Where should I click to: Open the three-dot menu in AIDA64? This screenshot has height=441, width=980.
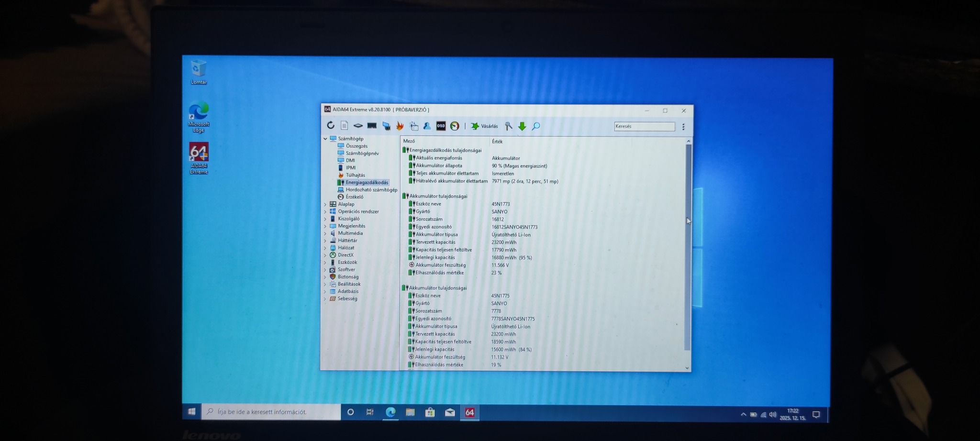tap(683, 127)
